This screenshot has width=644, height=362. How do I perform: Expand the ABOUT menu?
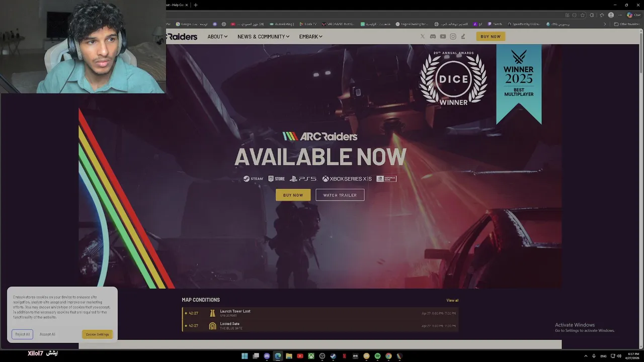217,36
